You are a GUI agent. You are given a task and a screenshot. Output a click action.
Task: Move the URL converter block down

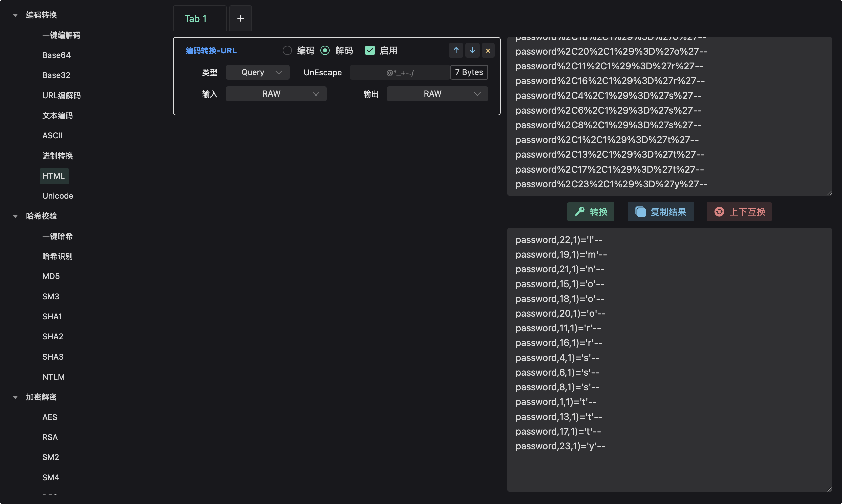point(472,50)
